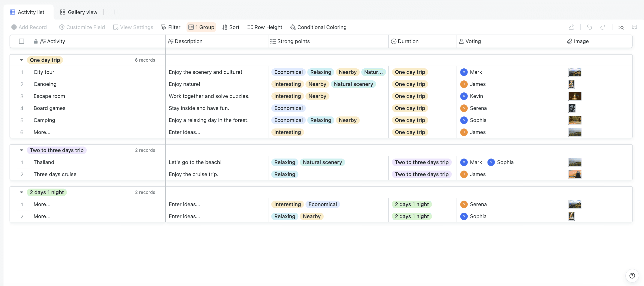Open the find records search icon
Image resolution: width=644 pixels, height=286 pixels.
coord(621,27)
